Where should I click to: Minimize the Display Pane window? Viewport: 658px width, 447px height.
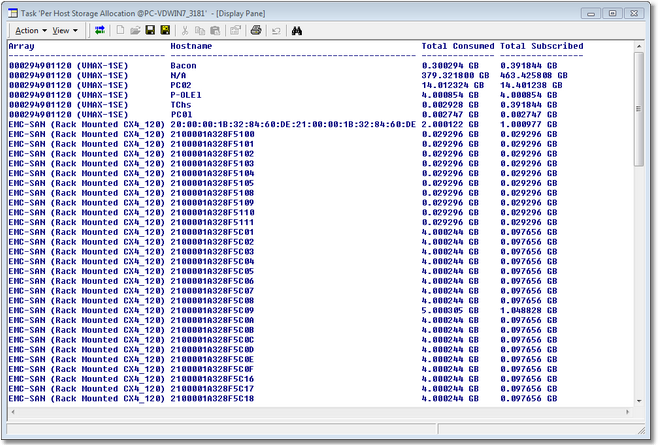pos(591,13)
